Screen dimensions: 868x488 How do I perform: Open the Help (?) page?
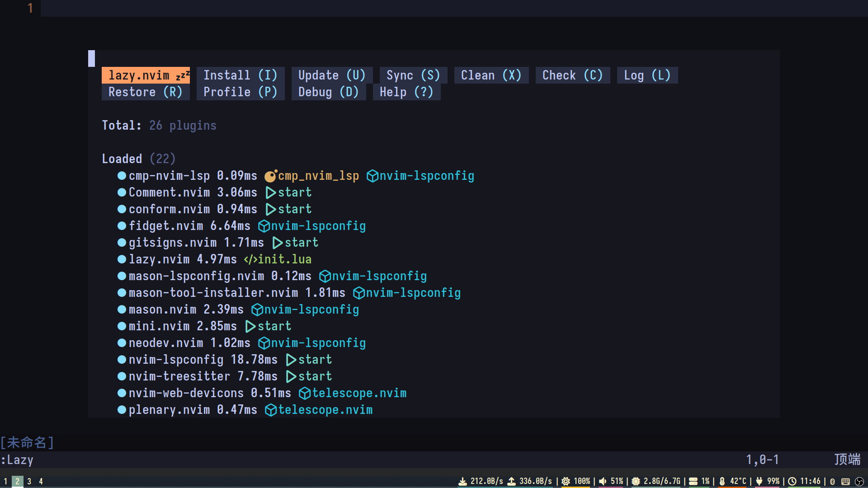pyautogui.click(x=406, y=92)
